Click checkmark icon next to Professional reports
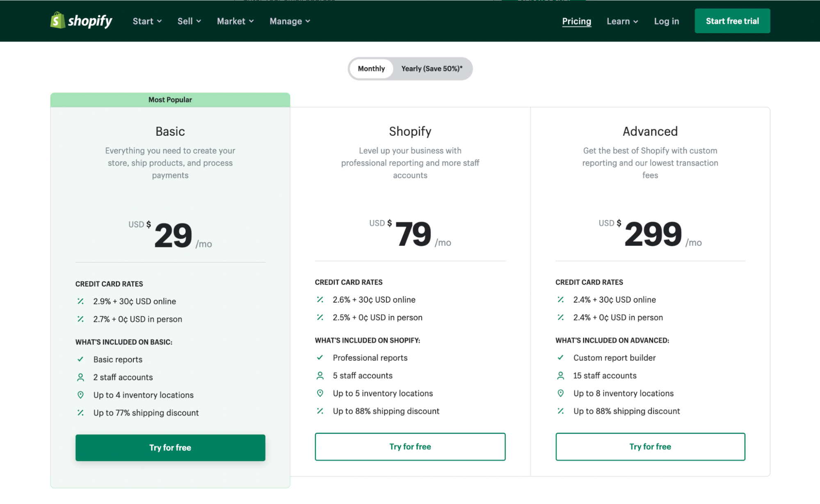Screen dimensions: 820x504 pos(320,357)
